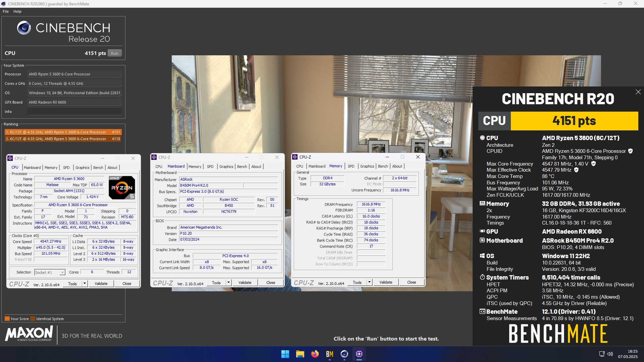Click Max Effective Clock verified shield
The image size is (644, 362).
pos(576,170)
